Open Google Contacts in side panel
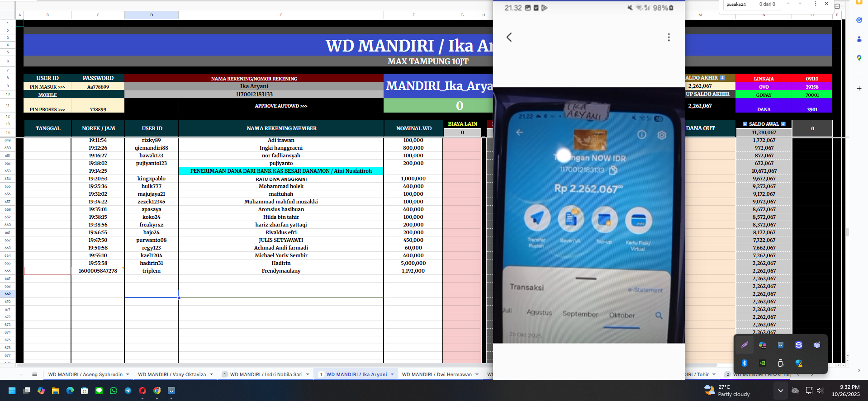Viewport: 868px width, 401px height. [859, 39]
